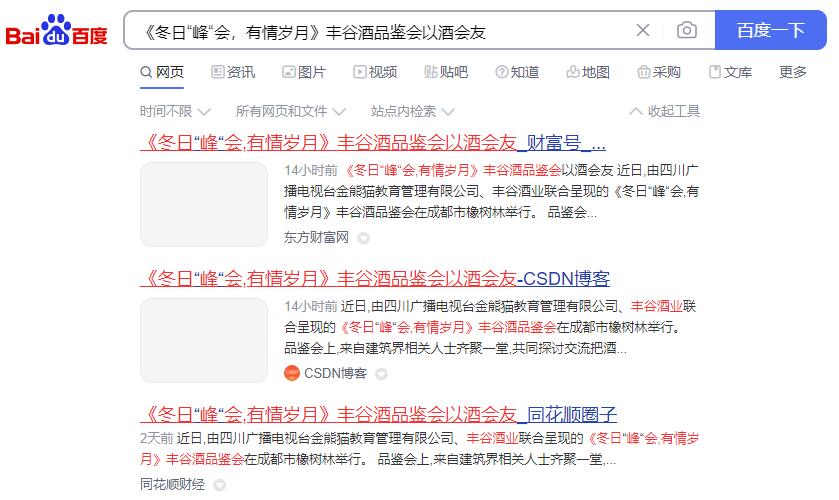Select the 网页 tab

[x=162, y=72]
